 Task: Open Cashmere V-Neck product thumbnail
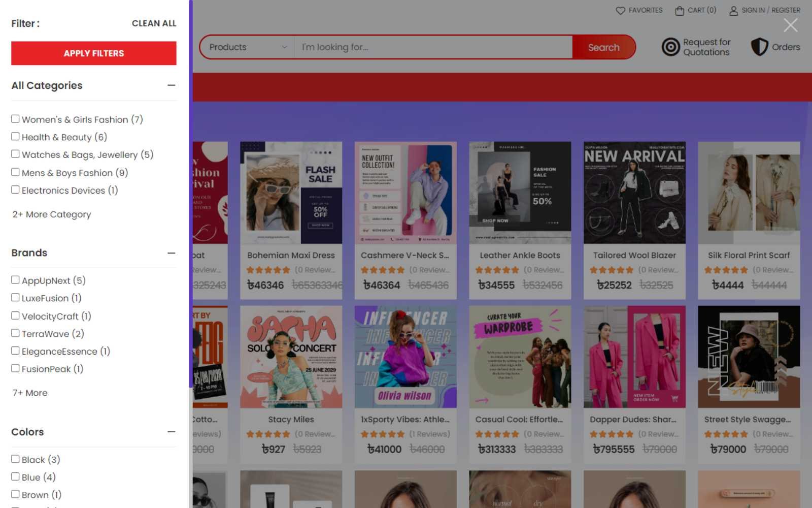(405, 193)
